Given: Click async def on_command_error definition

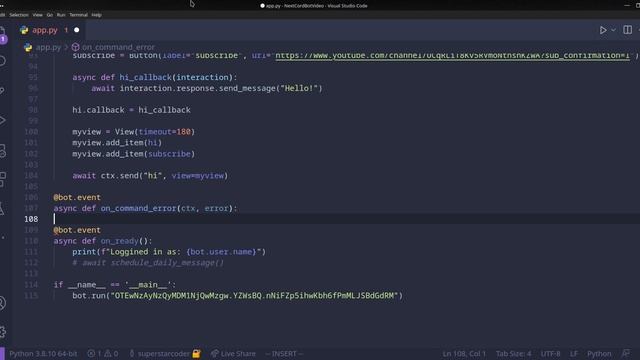Looking at the screenshot, I should pos(145,209).
